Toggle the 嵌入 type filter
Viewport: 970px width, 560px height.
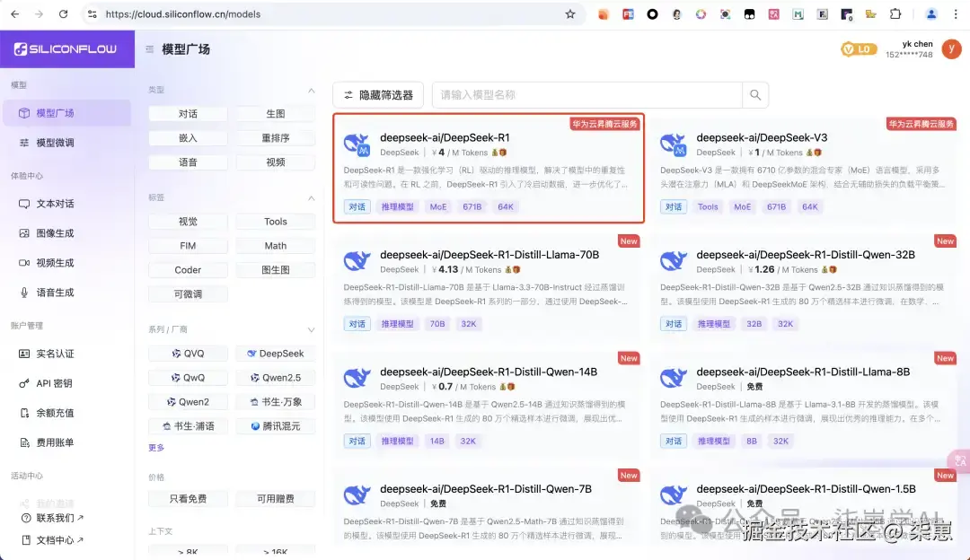tap(188, 138)
